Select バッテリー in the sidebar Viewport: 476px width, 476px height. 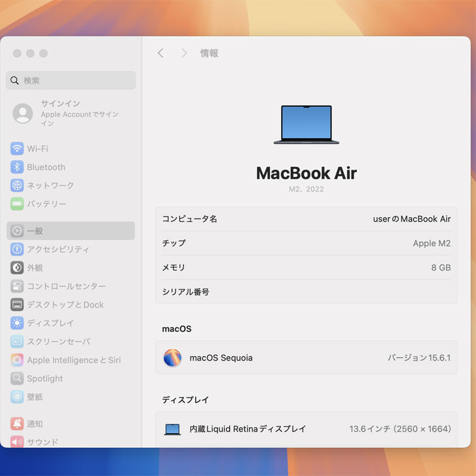tap(46, 203)
